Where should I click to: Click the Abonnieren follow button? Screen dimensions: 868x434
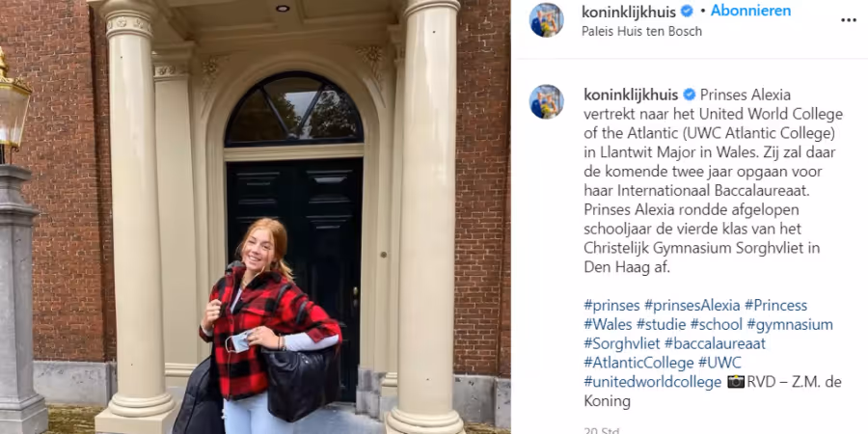point(750,11)
